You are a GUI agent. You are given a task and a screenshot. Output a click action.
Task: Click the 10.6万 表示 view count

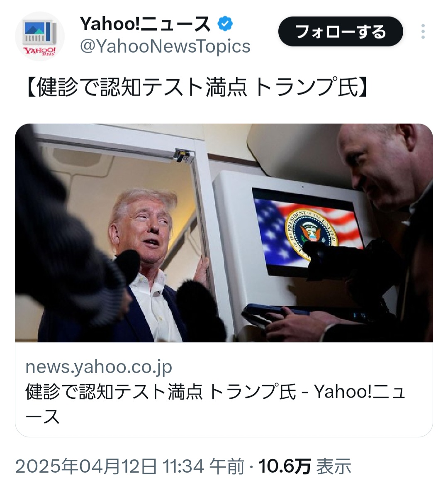305,466
